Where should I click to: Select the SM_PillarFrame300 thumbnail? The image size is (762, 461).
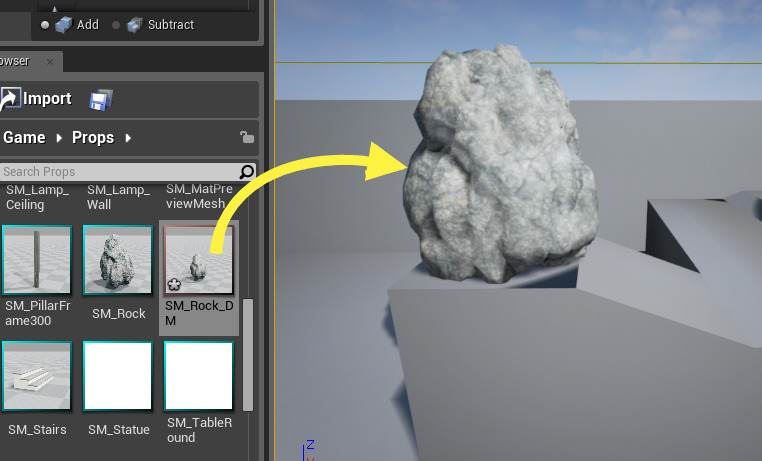click(x=36, y=260)
